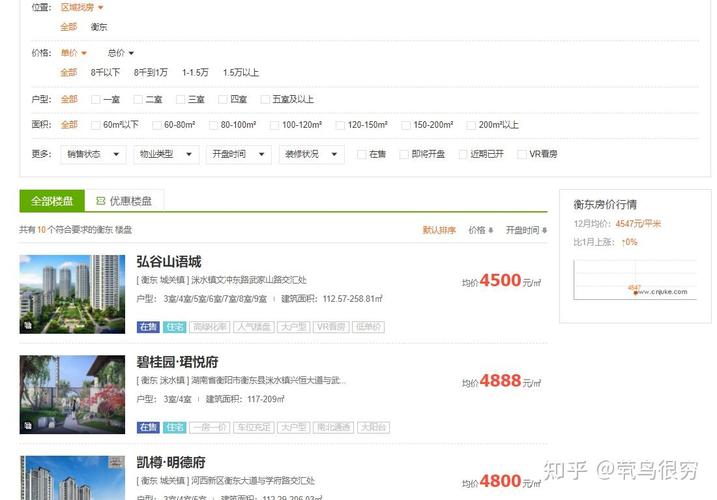This screenshot has width=717, height=500.
Task: Open the 物业类型 dropdown
Action: point(166,154)
